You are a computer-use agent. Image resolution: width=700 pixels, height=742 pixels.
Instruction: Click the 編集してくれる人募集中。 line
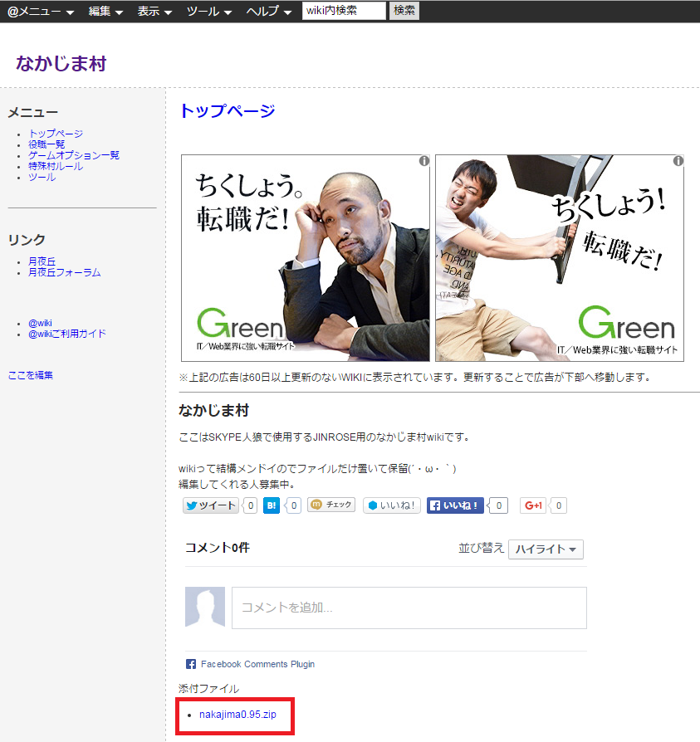click(x=237, y=484)
